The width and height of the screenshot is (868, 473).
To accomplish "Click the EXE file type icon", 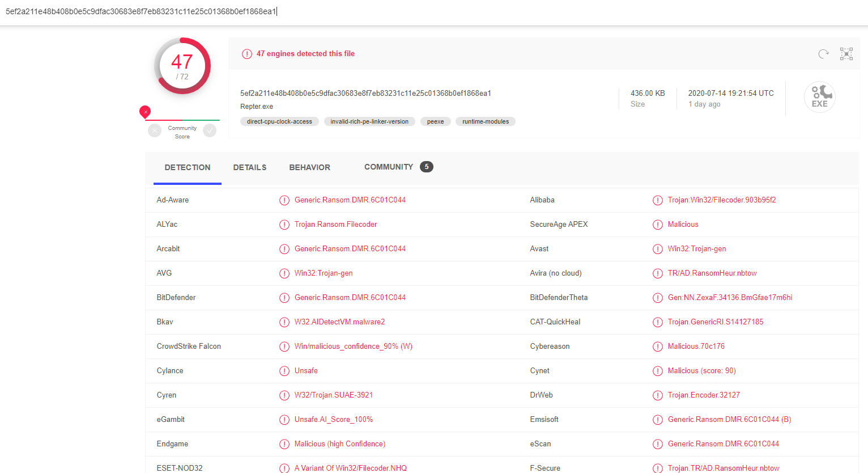I will click(x=819, y=97).
